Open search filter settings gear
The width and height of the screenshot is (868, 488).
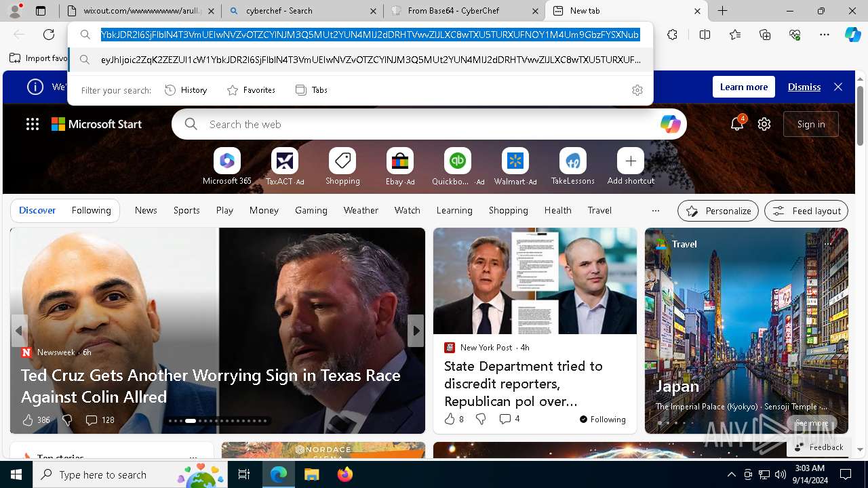click(x=637, y=90)
